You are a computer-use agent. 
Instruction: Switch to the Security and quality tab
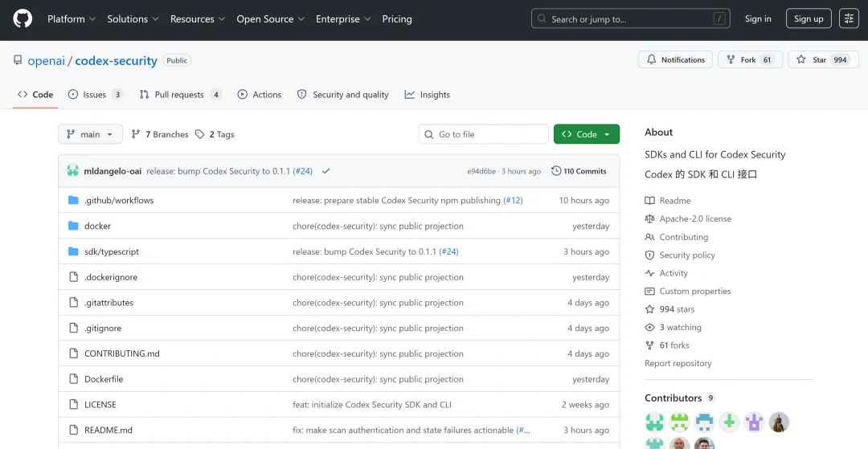point(343,95)
